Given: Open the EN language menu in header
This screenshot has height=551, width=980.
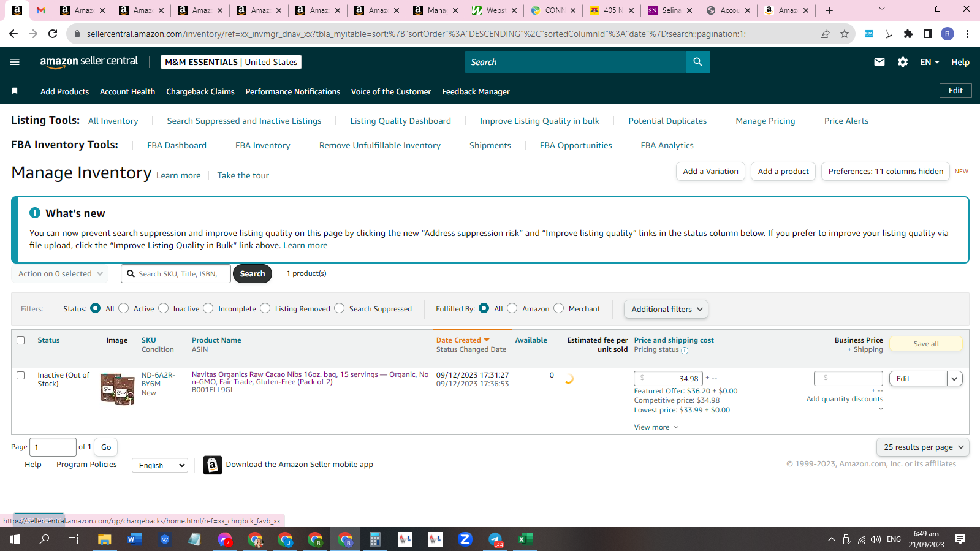Looking at the screenshot, I should 930,62.
